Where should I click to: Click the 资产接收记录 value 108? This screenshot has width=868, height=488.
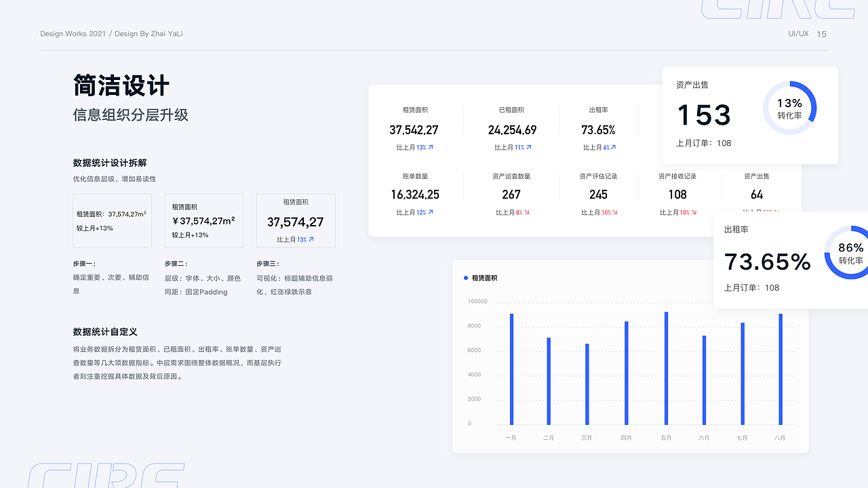click(677, 195)
